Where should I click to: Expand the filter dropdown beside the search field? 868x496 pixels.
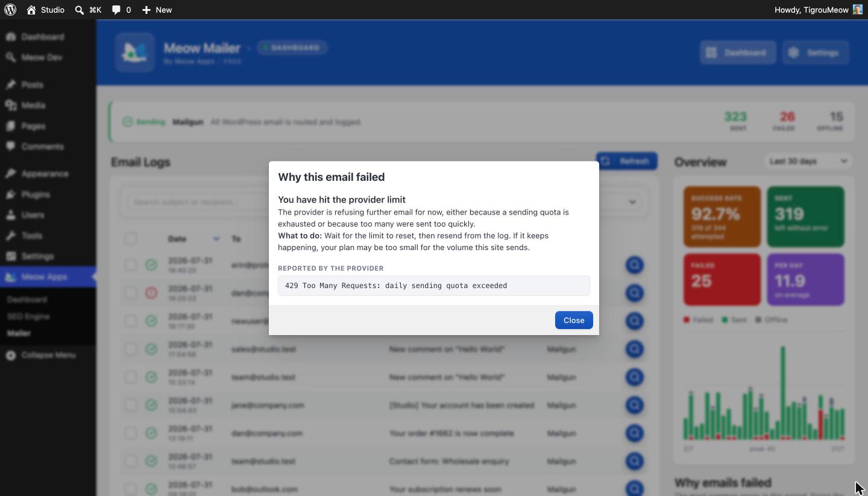(x=632, y=202)
